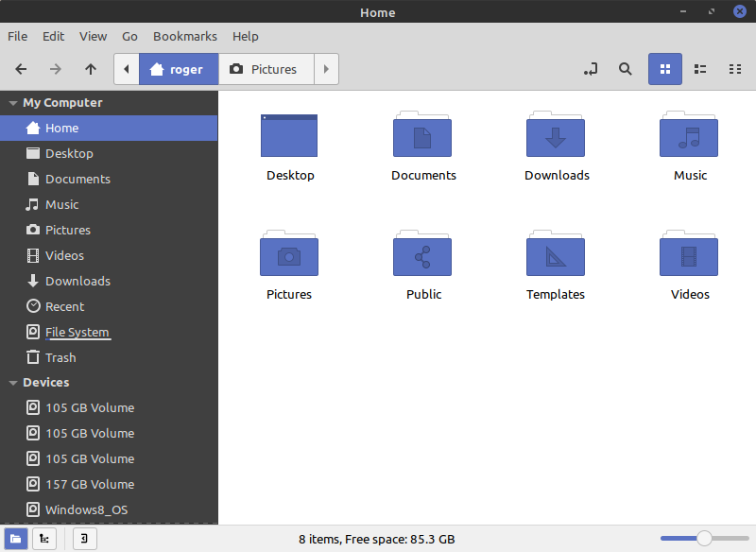Show tree view in sidebar
The width and height of the screenshot is (756, 552).
point(43,539)
